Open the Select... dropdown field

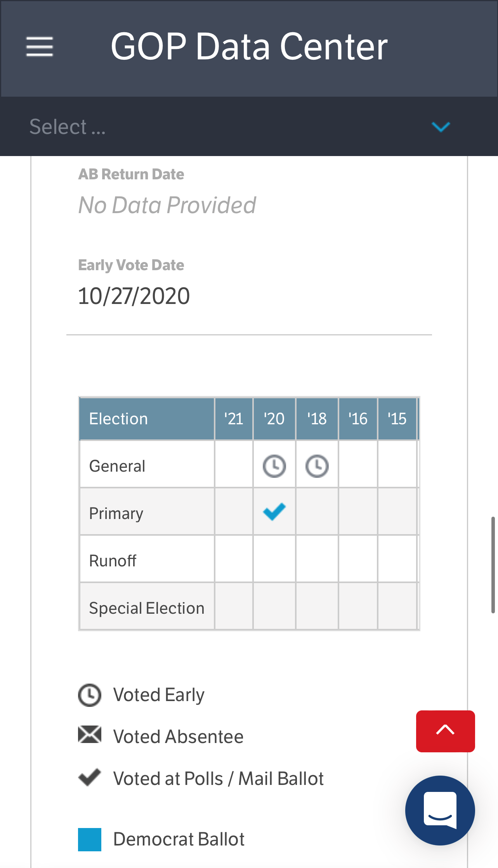(x=249, y=127)
